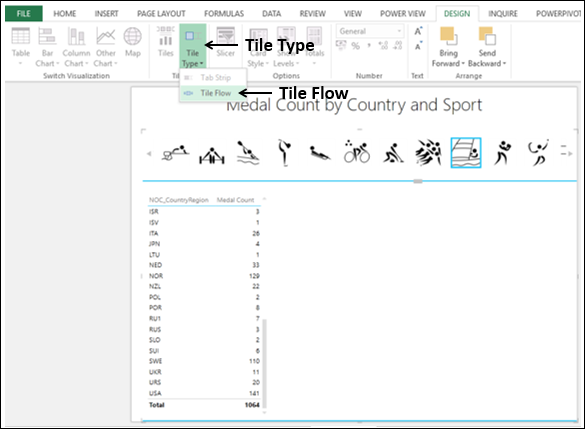Open the Tile Type dropdown

pos(193,46)
